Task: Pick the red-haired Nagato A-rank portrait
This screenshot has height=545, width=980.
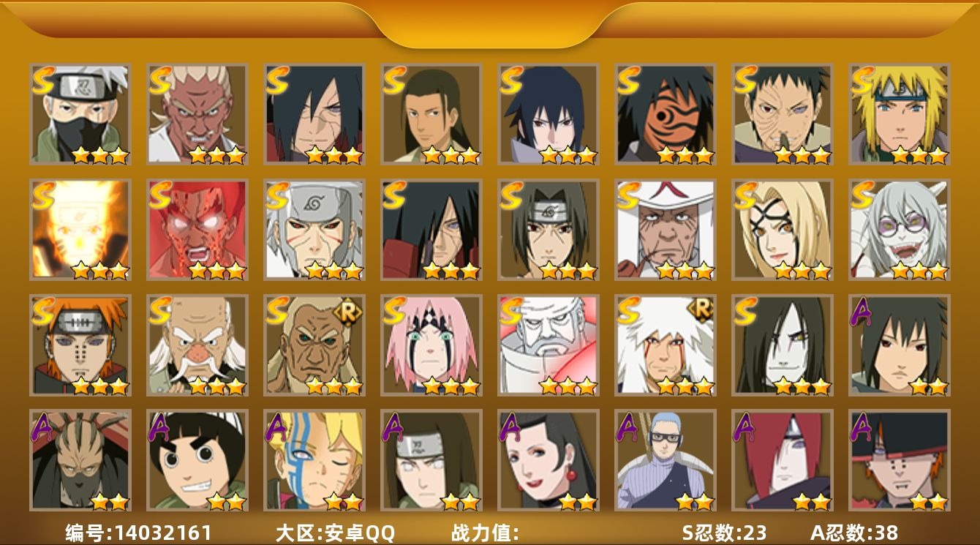Action: 783,460
